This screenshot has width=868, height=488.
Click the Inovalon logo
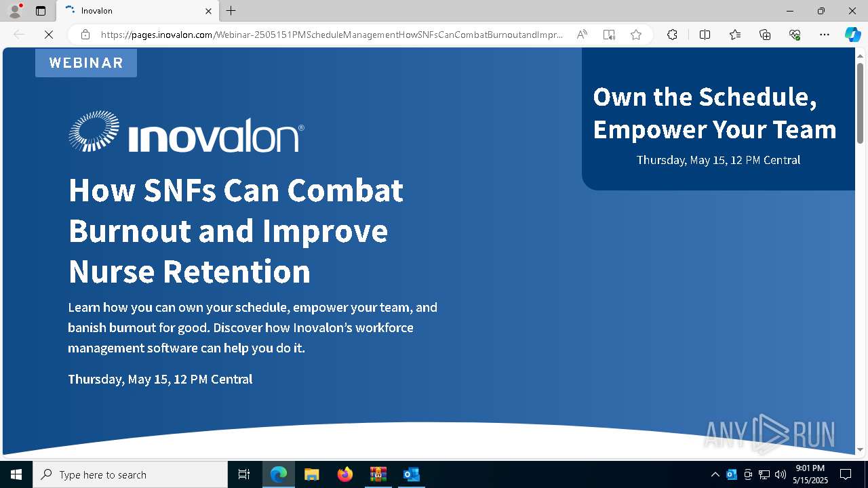click(186, 131)
